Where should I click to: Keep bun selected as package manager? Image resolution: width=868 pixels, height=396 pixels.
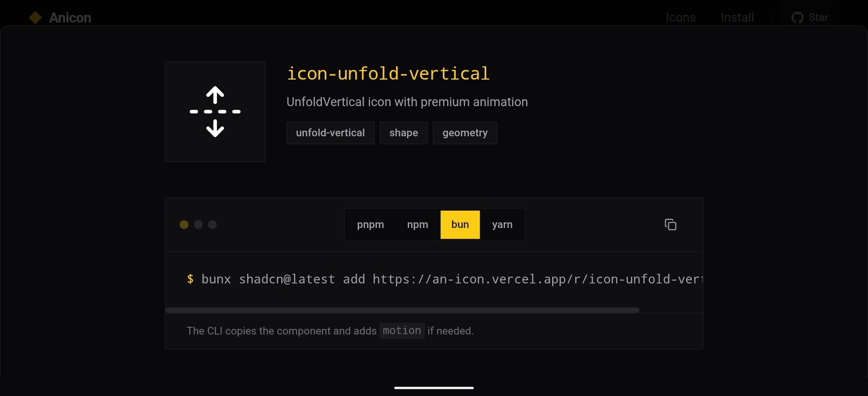[460, 224]
